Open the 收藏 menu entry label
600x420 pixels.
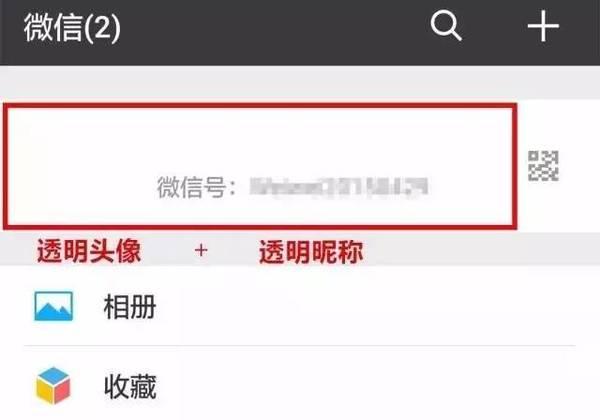point(130,387)
